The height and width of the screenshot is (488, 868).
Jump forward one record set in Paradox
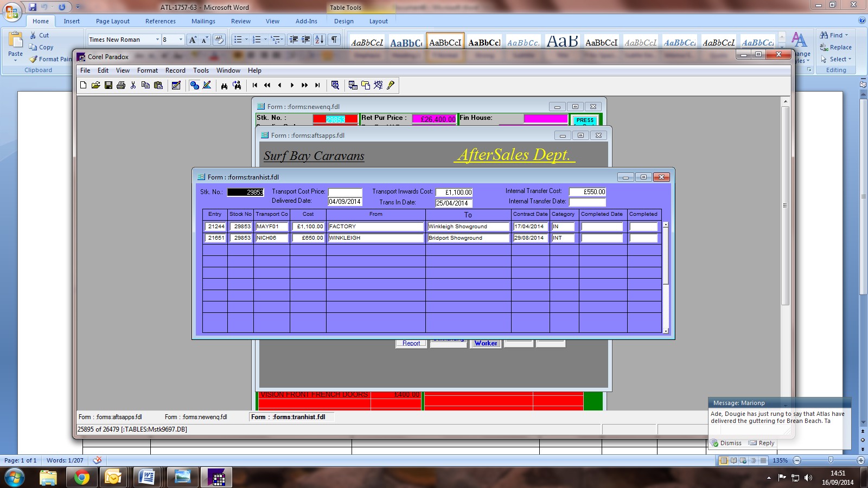point(304,85)
